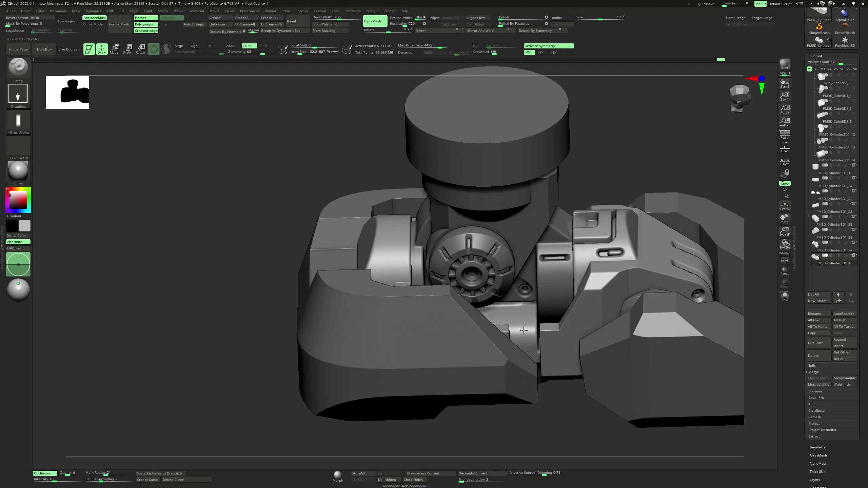The height and width of the screenshot is (488, 868).
Task: Select the Scale transform tool
Action: pyautogui.click(x=127, y=49)
